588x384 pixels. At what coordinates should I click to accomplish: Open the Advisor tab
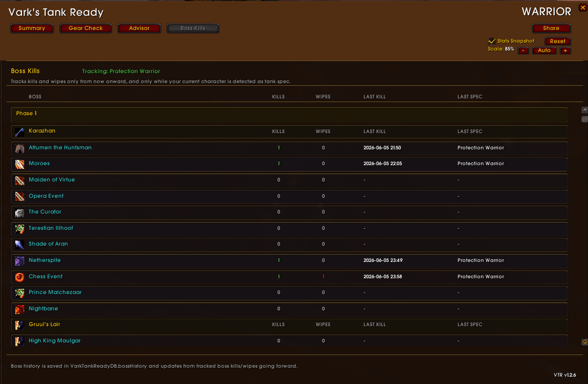(x=139, y=28)
